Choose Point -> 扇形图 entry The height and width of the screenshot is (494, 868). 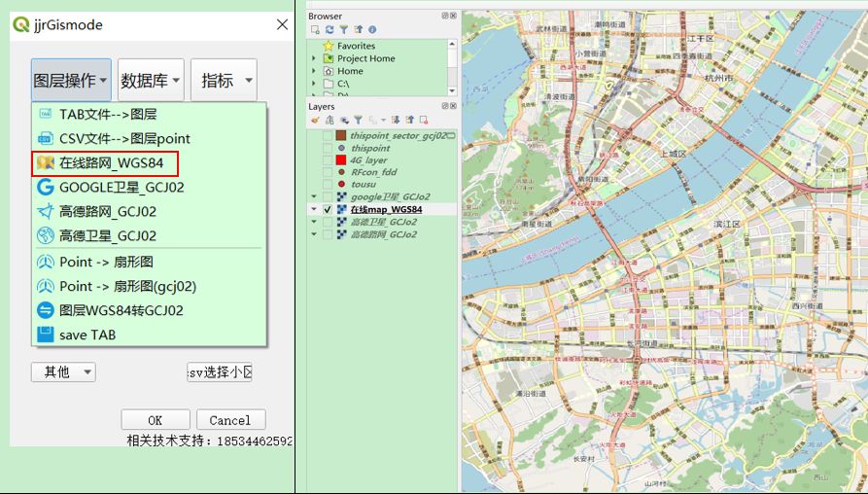[x=149, y=262]
